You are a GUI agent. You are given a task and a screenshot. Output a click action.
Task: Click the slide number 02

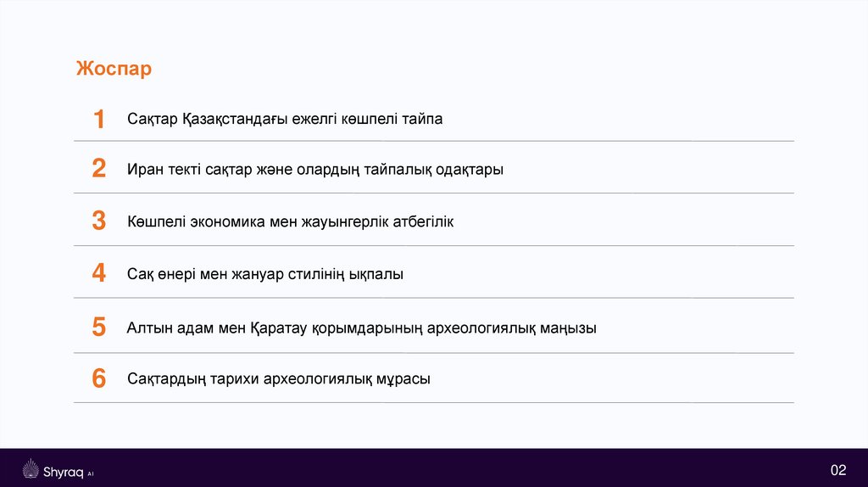pyautogui.click(x=838, y=471)
